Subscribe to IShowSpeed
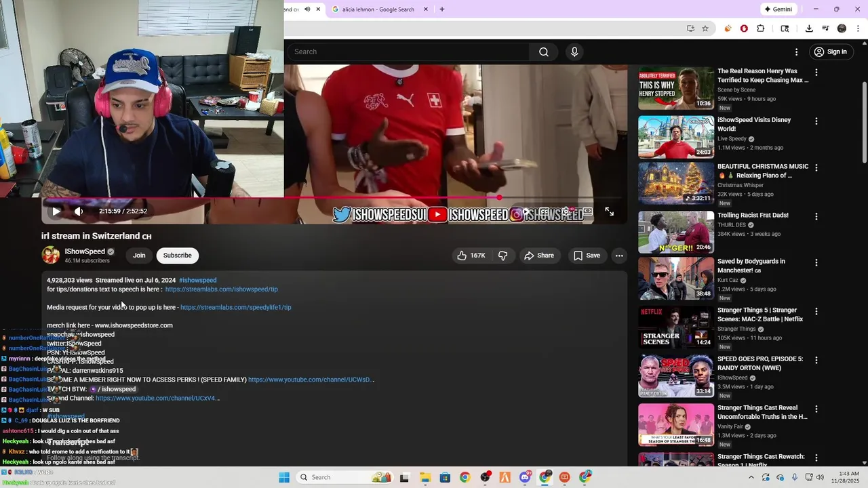Viewport: 868px width, 488px height. pos(178,256)
